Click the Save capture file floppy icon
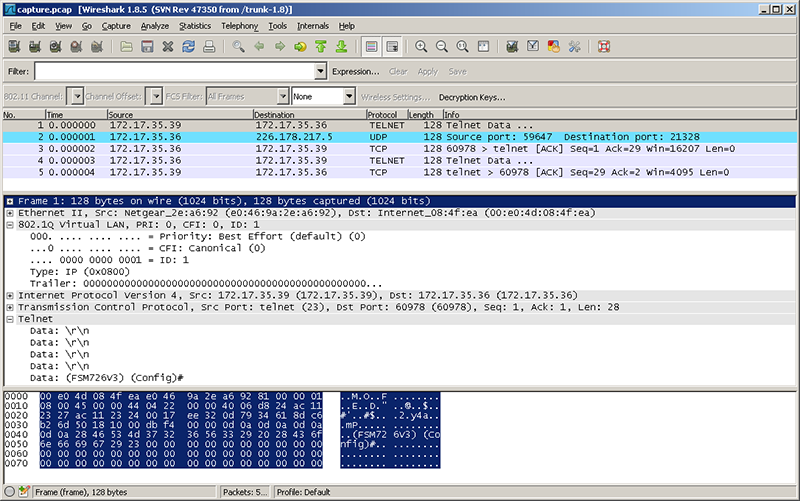 [147, 47]
